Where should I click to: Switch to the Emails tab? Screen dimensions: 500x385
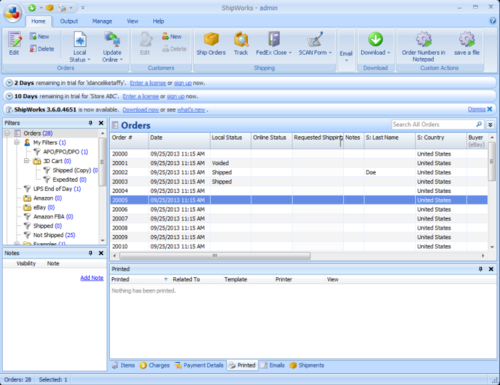[x=273, y=365]
